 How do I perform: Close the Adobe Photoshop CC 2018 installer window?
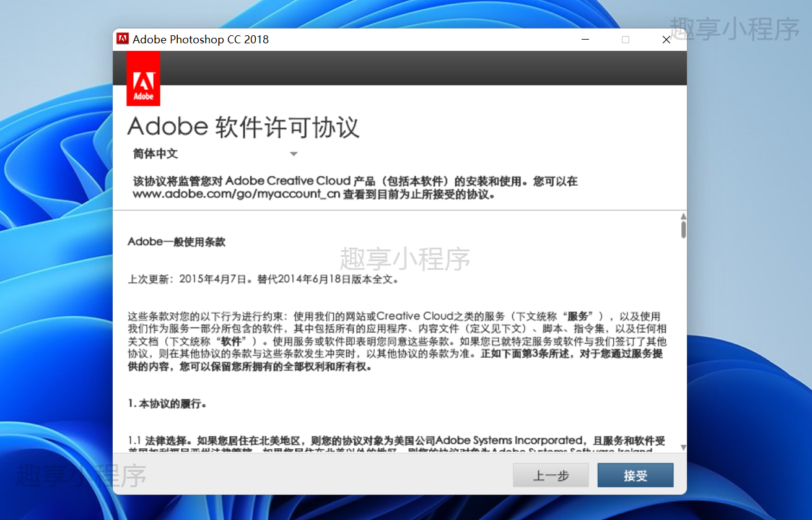click(x=666, y=39)
